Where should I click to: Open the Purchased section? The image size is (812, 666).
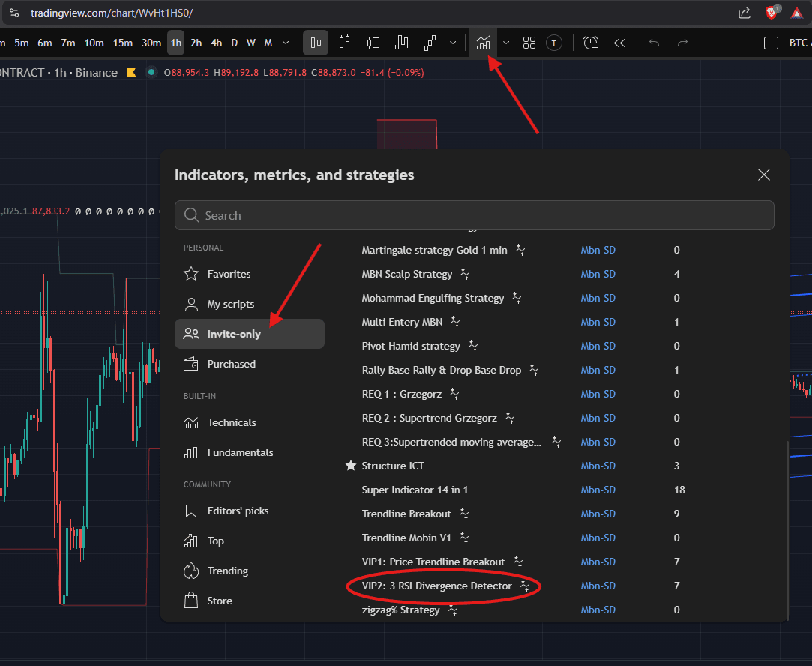[x=250, y=364]
